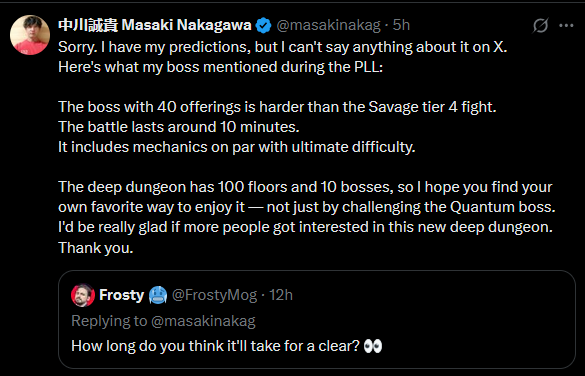585x376 pixels.
Task: Click the closing 'Thank you.' line
Action: pos(96,248)
